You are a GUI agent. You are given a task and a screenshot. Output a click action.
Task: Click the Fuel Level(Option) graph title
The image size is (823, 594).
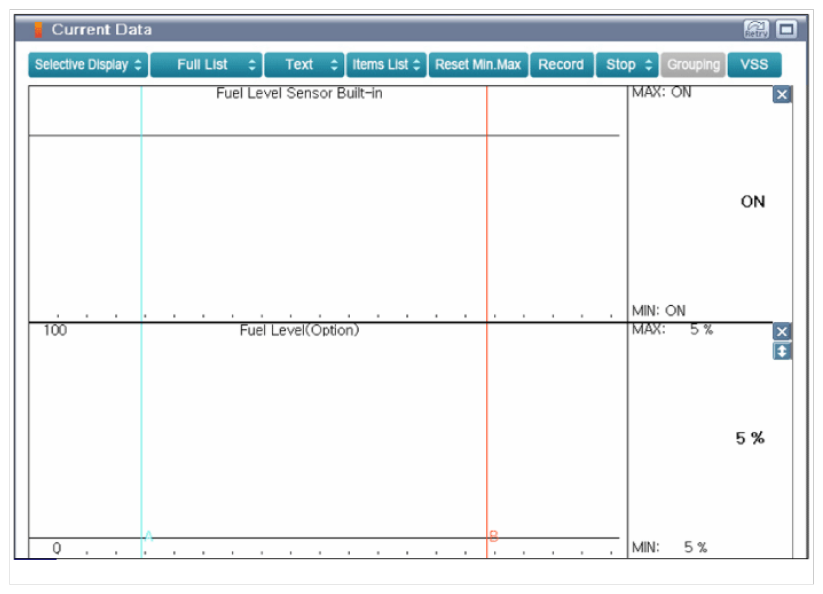299,330
